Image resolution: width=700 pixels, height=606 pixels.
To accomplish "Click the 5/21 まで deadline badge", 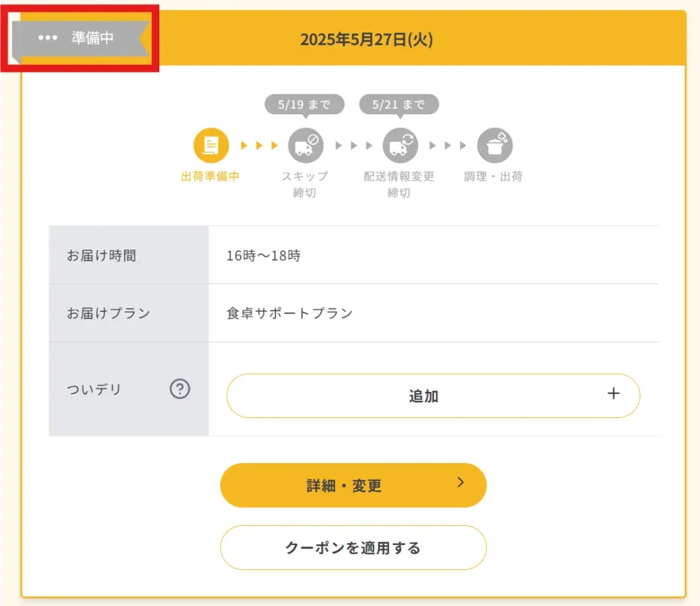I will point(399,104).
